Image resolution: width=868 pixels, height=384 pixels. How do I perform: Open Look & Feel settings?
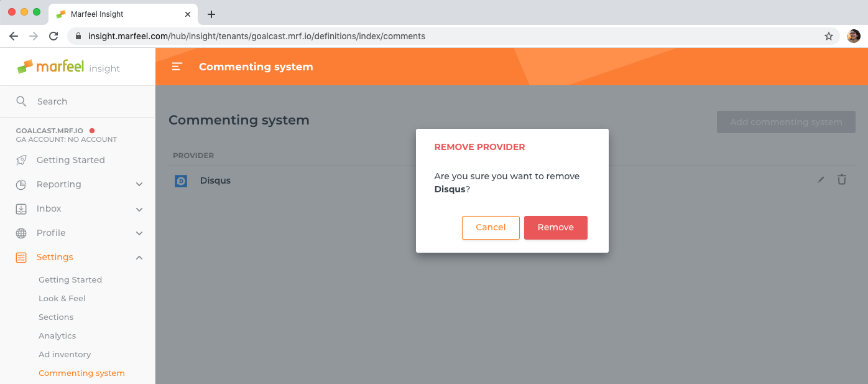pyautogui.click(x=62, y=298)
